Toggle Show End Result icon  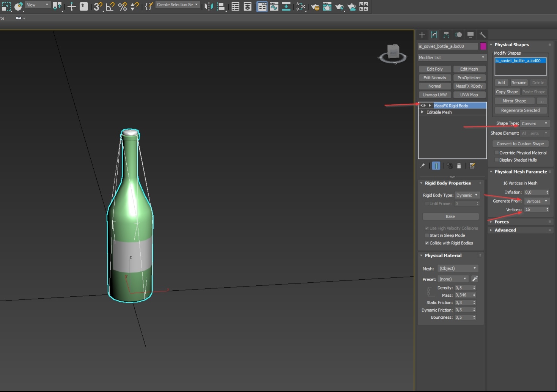point(436,166)
